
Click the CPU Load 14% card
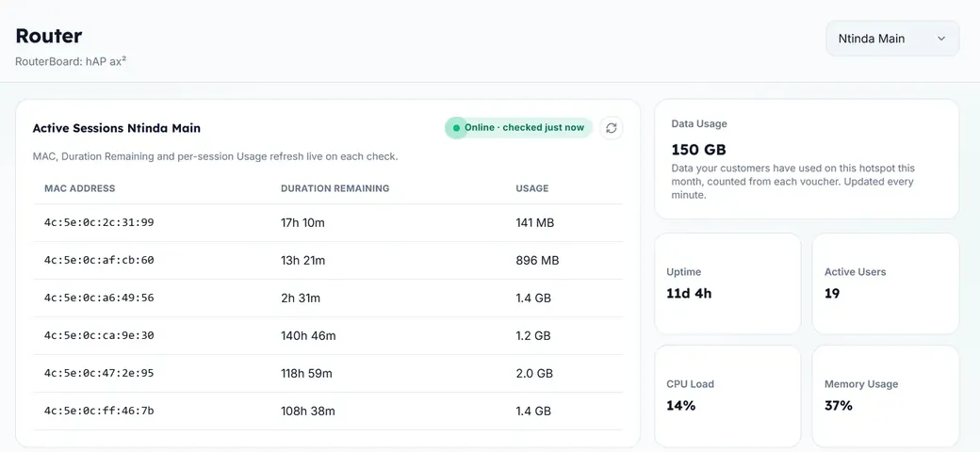(x=727, y=395)
